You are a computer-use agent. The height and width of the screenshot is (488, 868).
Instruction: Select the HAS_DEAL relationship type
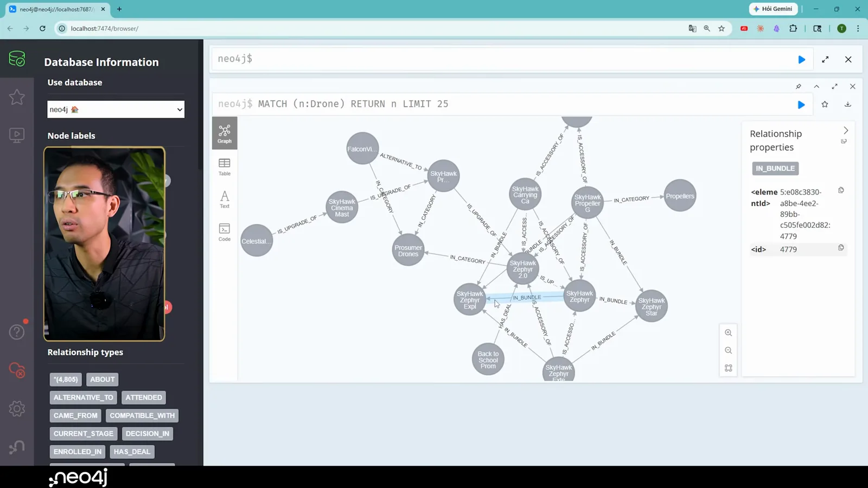(x=132, y=452)
